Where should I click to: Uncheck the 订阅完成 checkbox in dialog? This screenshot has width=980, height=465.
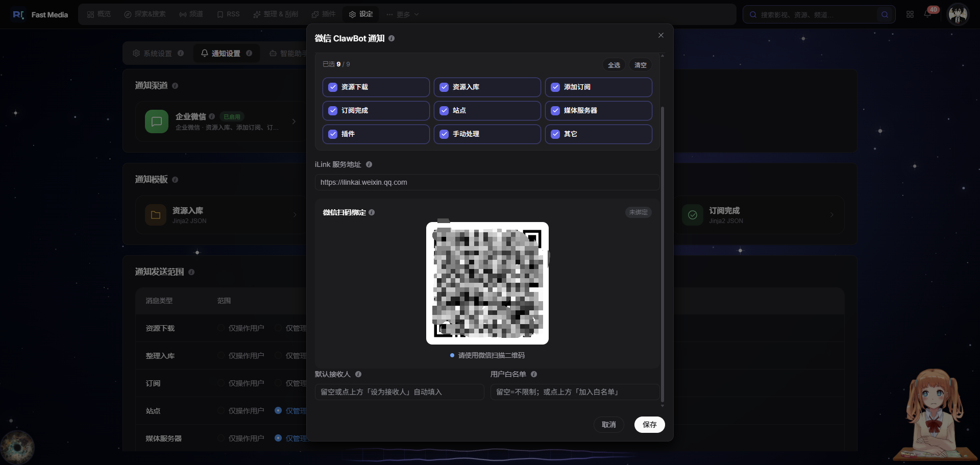click(333, 111)
